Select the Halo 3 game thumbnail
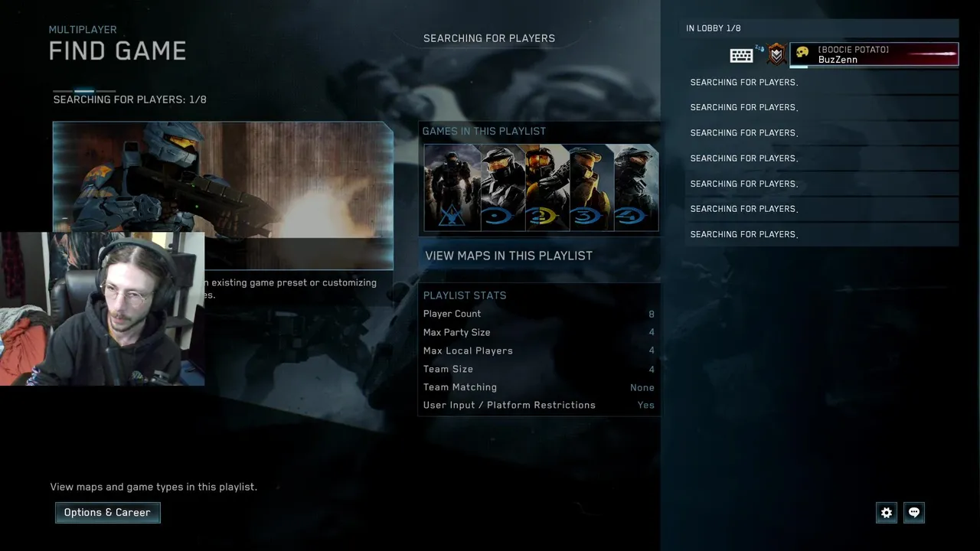 click(592, 187)
